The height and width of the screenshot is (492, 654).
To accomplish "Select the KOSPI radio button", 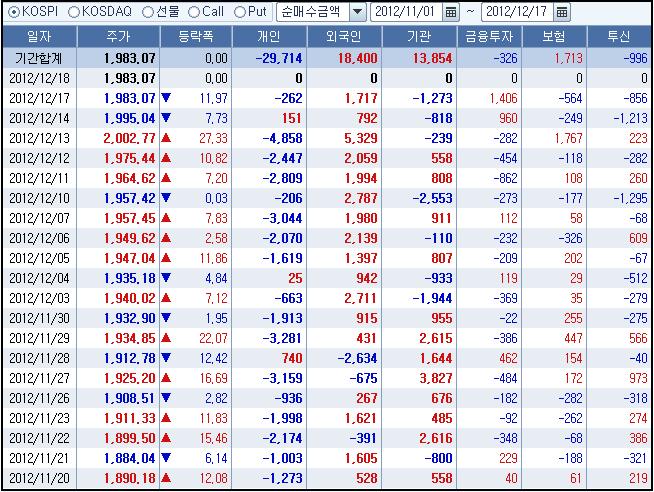I will tap(14, 12).
